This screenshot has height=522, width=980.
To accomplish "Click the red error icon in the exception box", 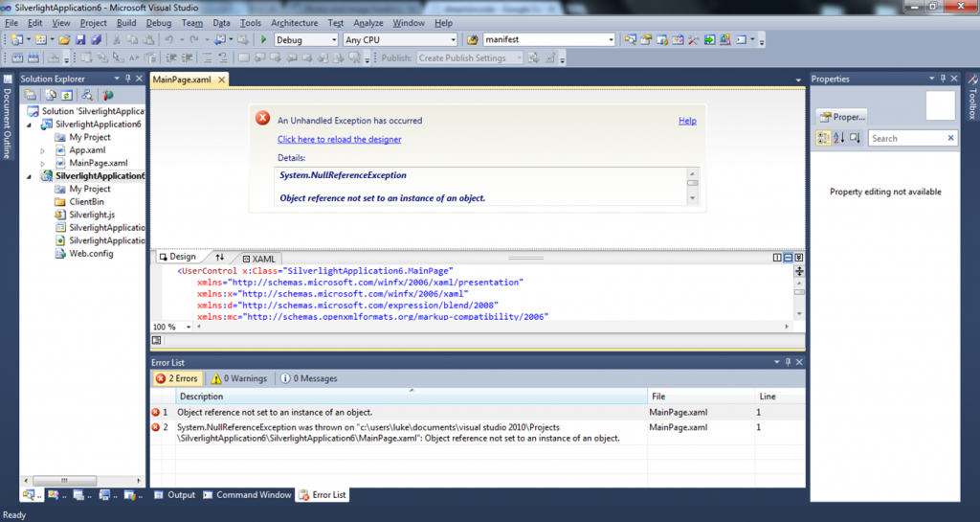I will click(263, 118).
